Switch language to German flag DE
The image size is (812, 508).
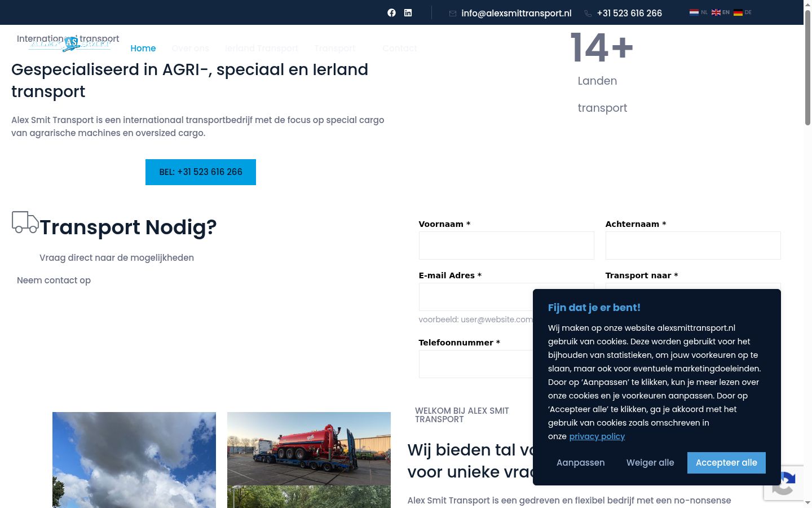click(742, 12)
